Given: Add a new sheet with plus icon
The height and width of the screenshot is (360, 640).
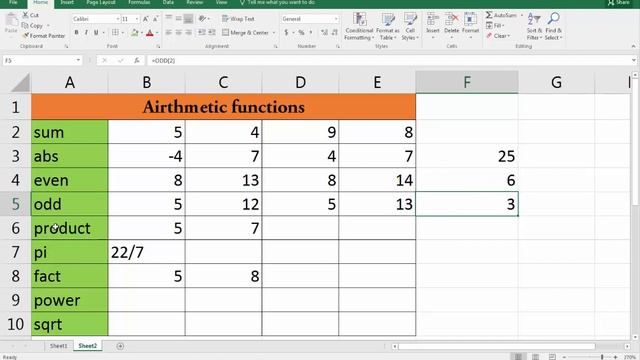Looking at the screenshot, I should pos(120,346).
